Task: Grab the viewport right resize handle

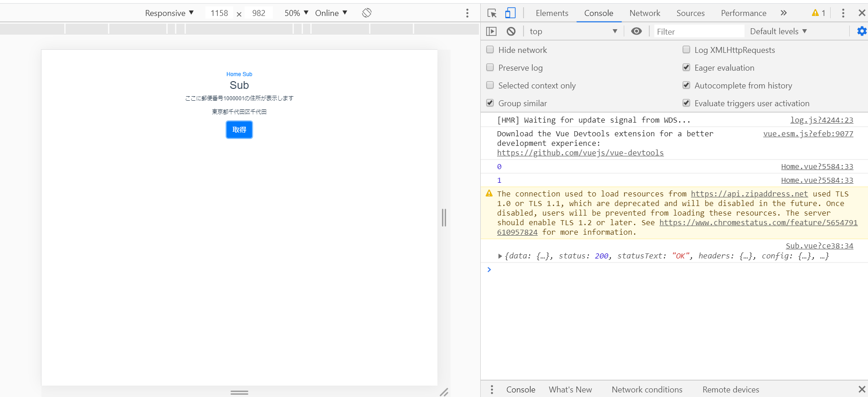Action: pyautogui.click(x=444, y=217)
